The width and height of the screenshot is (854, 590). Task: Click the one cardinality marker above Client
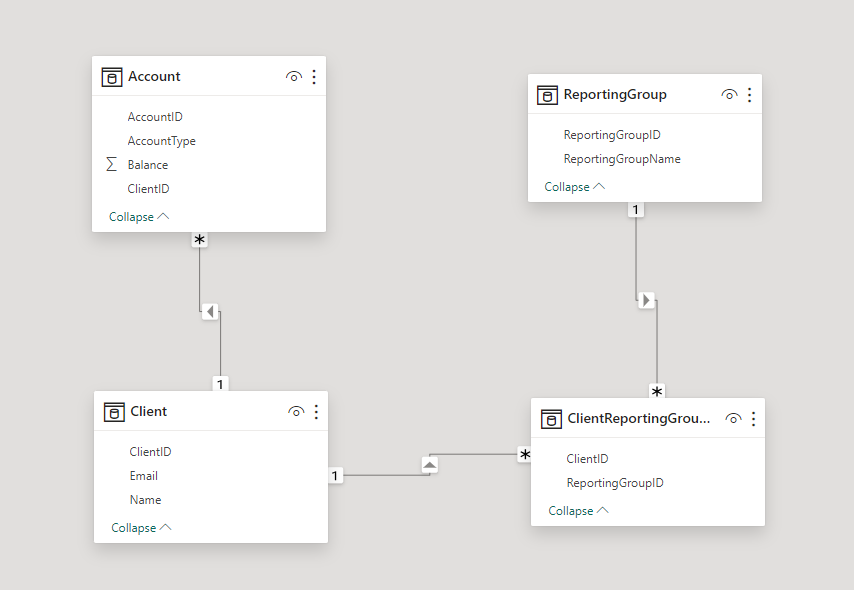[220, 384]
